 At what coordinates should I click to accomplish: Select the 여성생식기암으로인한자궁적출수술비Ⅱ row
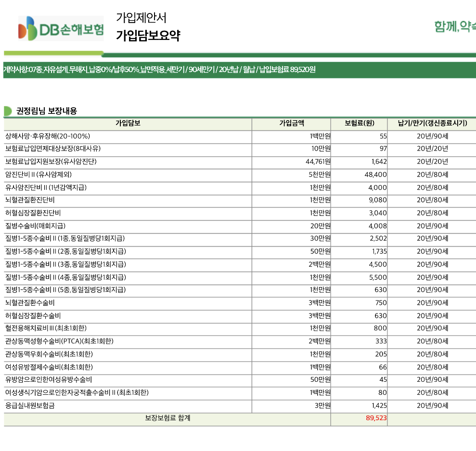click(240, 393)
